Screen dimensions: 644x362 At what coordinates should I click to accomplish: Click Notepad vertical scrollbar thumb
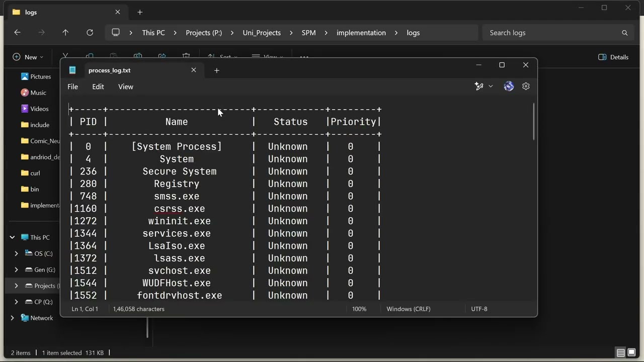coord(533,122)
